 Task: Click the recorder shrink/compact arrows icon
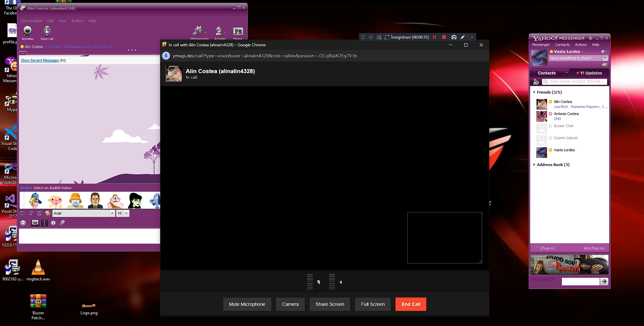pos(371,37)
